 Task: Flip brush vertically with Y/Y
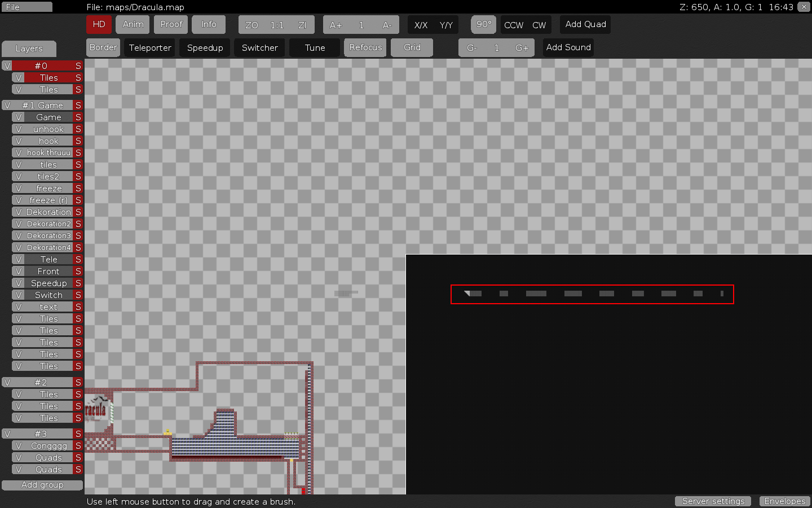(446, 25)
